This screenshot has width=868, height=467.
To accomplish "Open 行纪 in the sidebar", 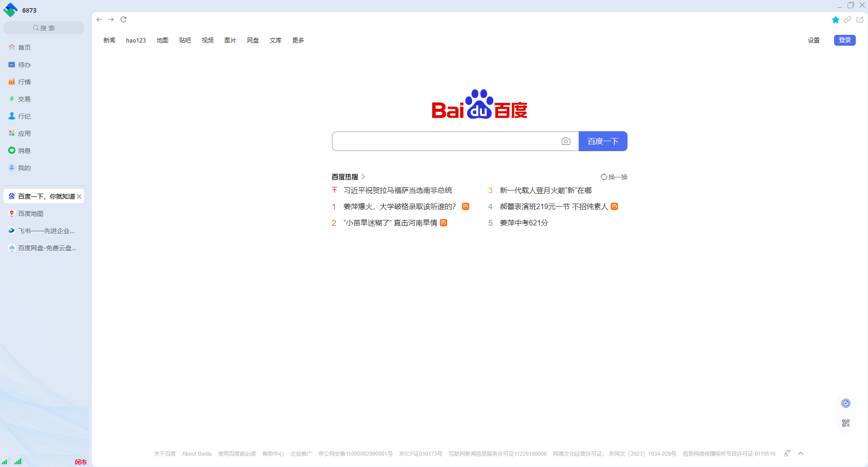I will point(44,116).
